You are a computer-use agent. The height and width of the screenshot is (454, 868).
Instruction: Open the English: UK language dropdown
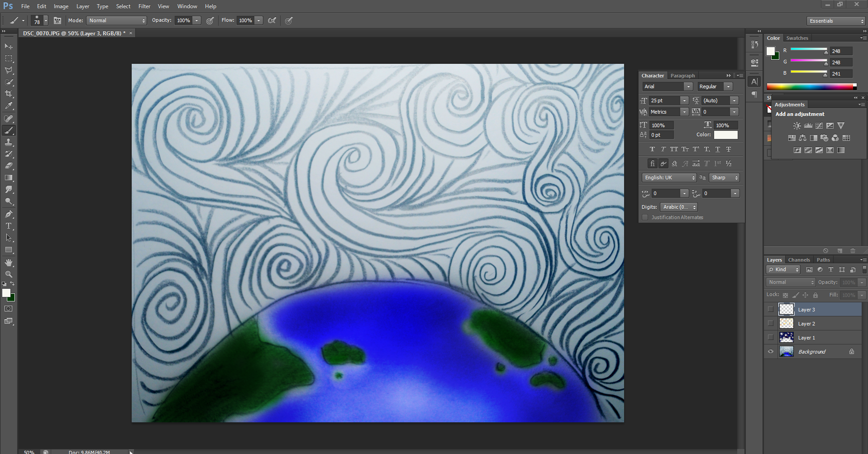[x=669, y=177]
